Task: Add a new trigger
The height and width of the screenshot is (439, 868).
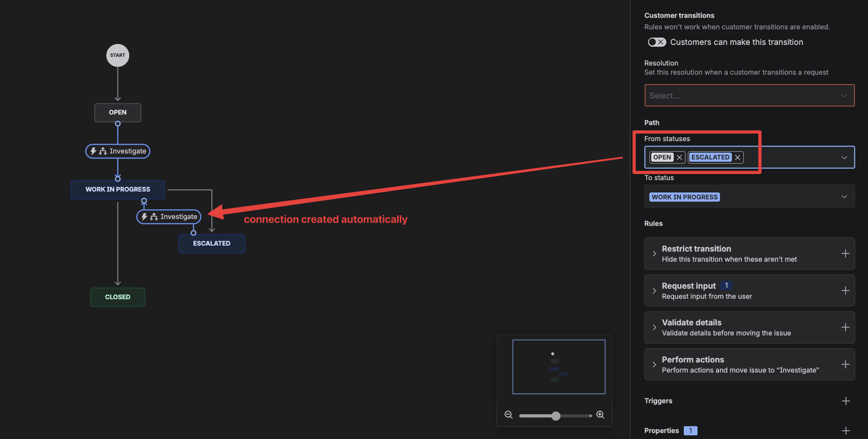Action: pyautogui.click(x=846, y=401)
